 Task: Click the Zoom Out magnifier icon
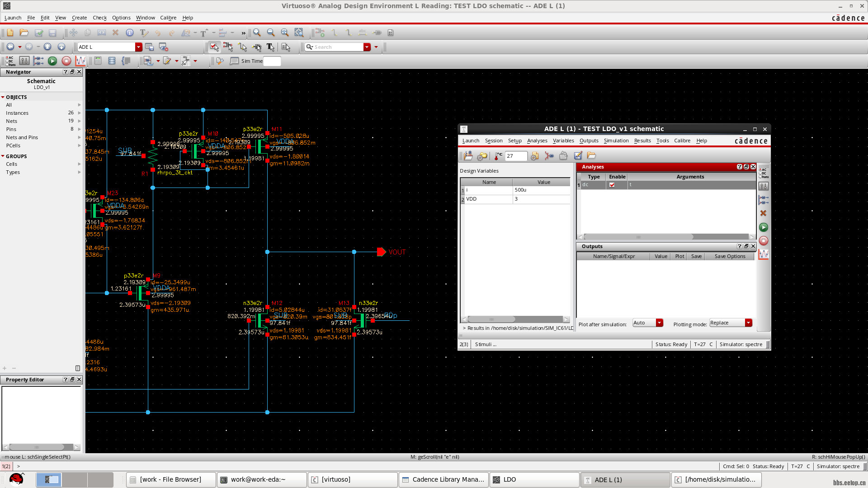271,33
